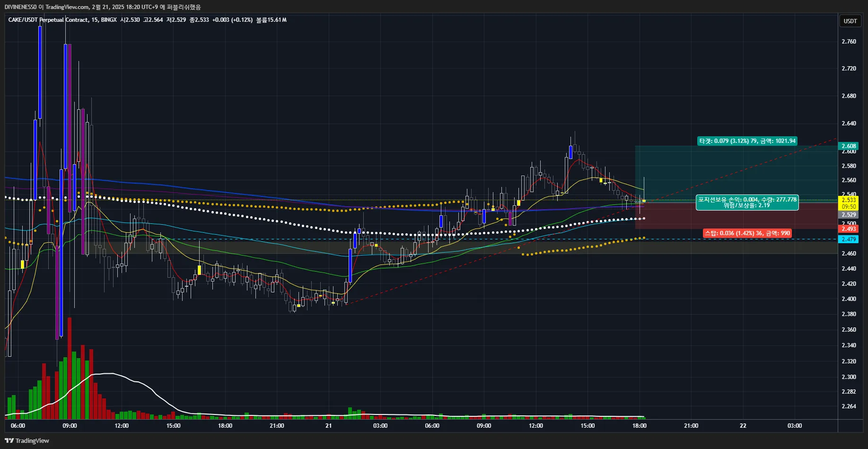This screenshot has width=868, height=449.
Task: Click the 2.300 price axis label
Action: [x=849, y=377]
